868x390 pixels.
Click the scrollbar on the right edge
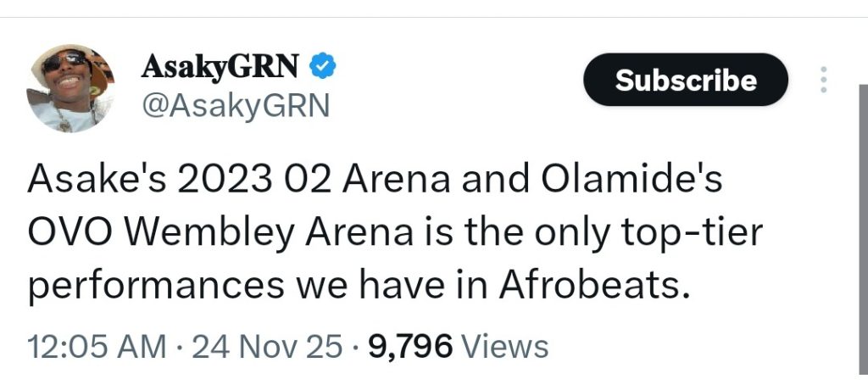pos(863,237)
